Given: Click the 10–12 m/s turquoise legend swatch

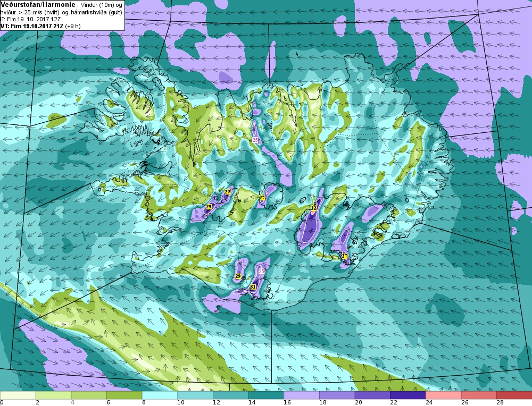Looking at the screenshot, I should [195, 395].
